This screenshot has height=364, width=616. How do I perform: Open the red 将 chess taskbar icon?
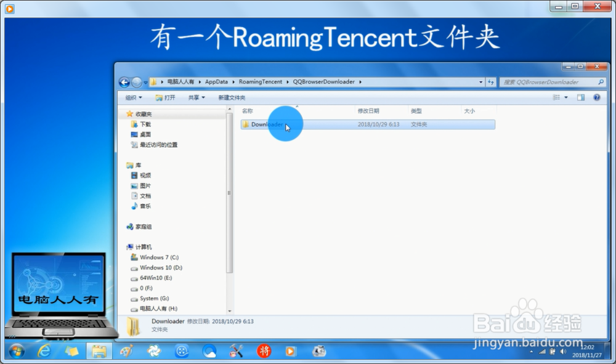pos(264,350)
